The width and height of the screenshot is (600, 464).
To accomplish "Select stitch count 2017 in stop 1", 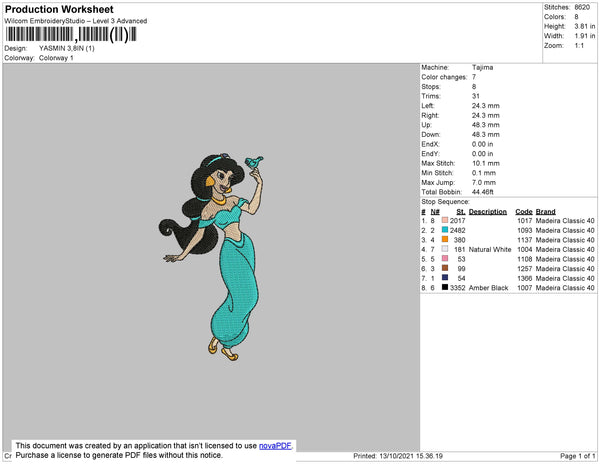I will tap(458, 221).
